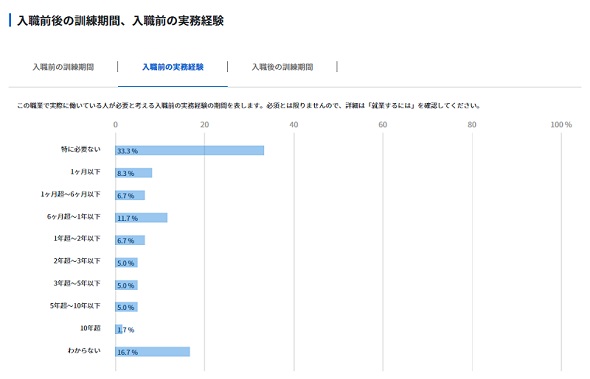Click the わからない axis label

[x=84, y=350]
